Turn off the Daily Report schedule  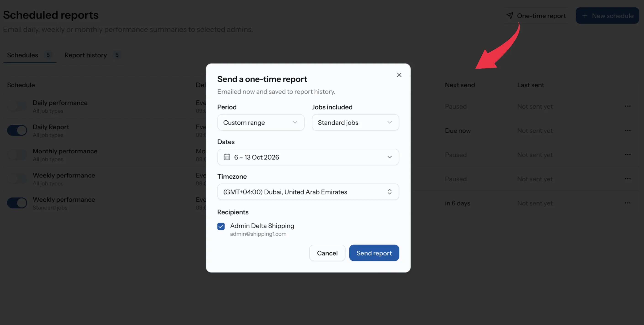[17, 130]
